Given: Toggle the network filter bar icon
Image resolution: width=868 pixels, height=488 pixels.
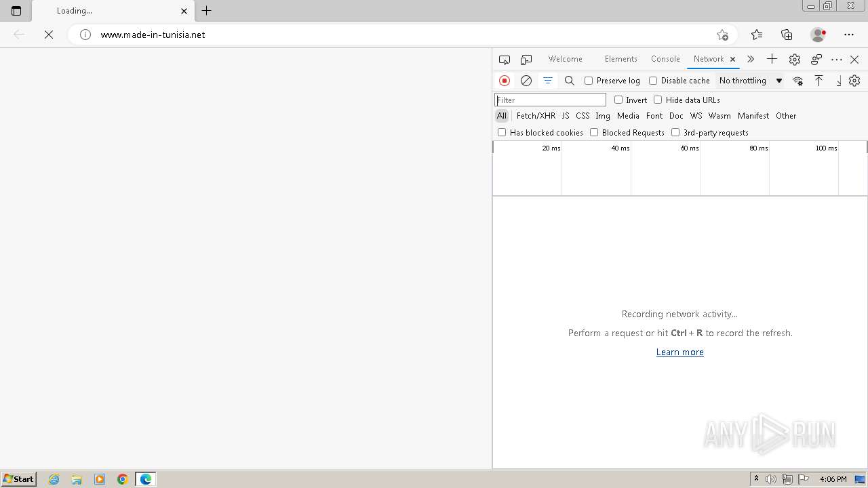Looking at the screenshot, I should coord(548,81).
